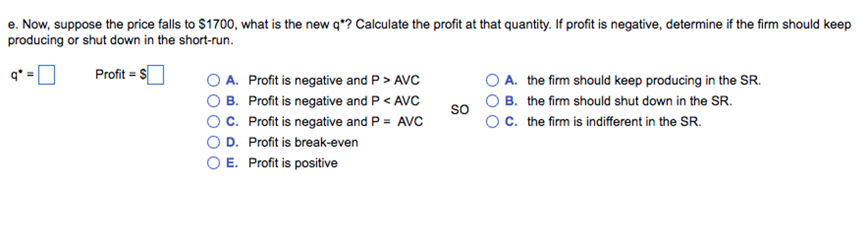Click the shut down in the SR label

pyautogui.click(x=629, y=101)
